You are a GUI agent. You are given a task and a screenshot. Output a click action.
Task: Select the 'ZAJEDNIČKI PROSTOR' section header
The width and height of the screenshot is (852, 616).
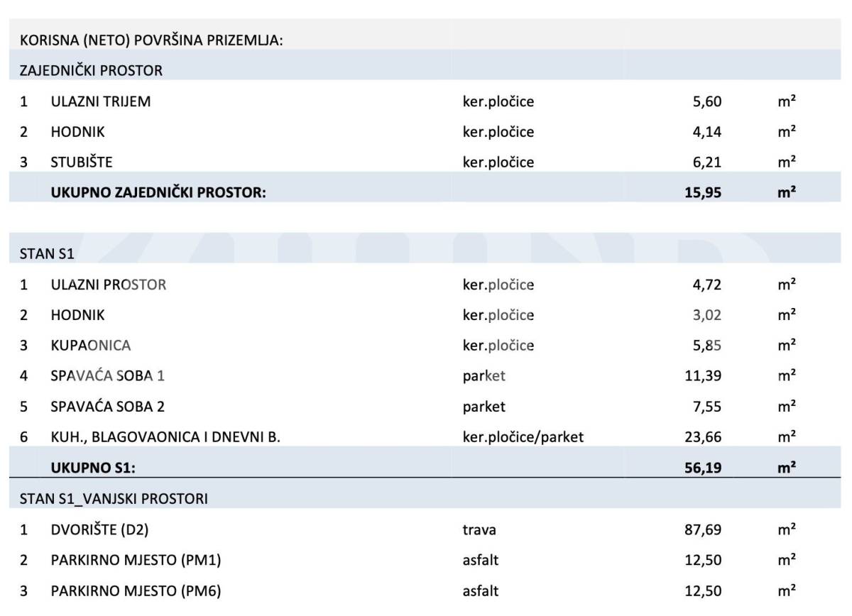tap(91, 71)
